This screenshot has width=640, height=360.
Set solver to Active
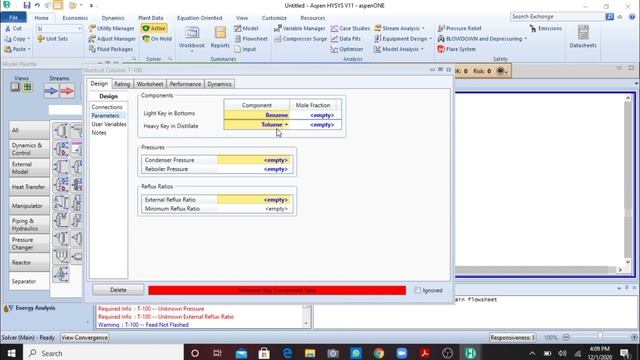click(153, 28)
